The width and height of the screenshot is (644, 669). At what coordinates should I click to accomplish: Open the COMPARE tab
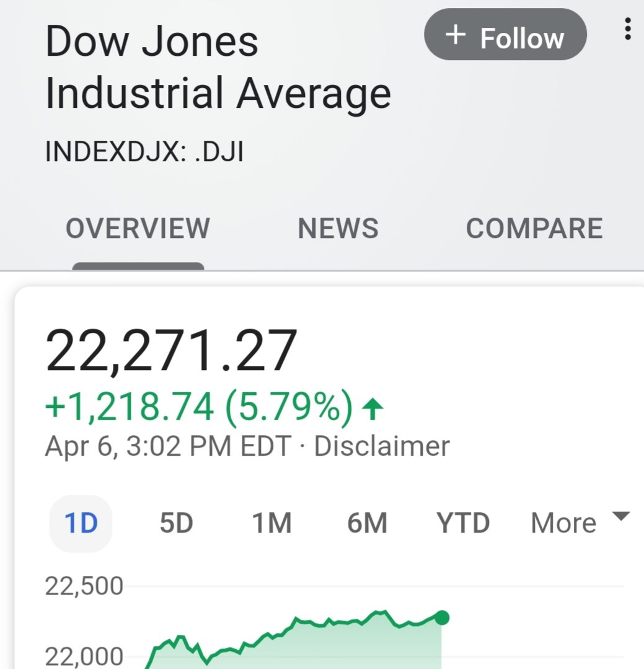pos(534,228)
